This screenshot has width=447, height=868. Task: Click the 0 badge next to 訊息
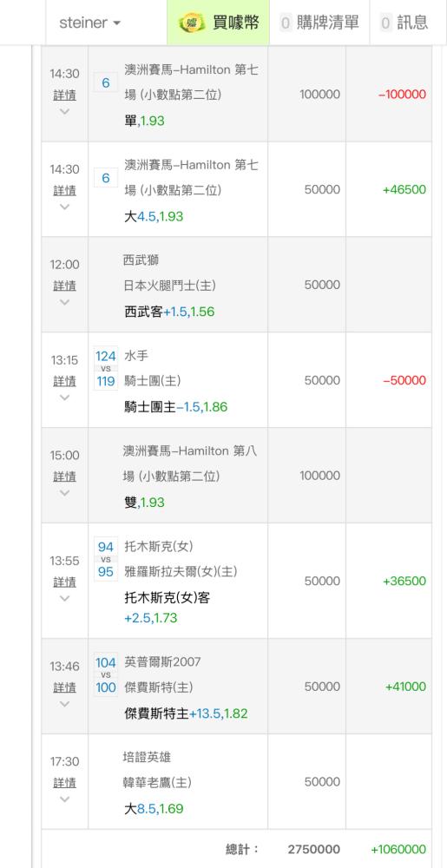pos(386,23)
